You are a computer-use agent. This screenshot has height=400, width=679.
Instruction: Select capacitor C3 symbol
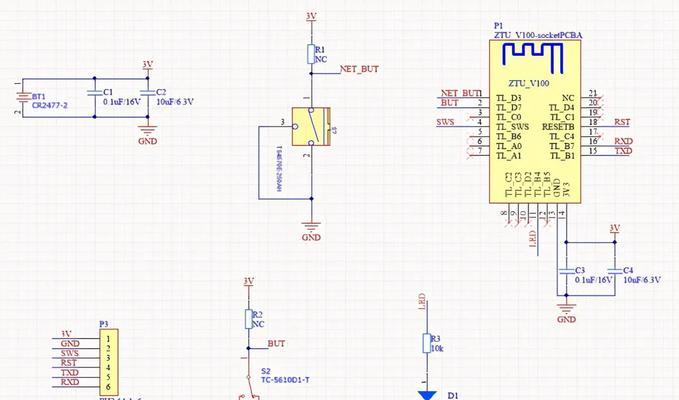(x=566, y=271)
